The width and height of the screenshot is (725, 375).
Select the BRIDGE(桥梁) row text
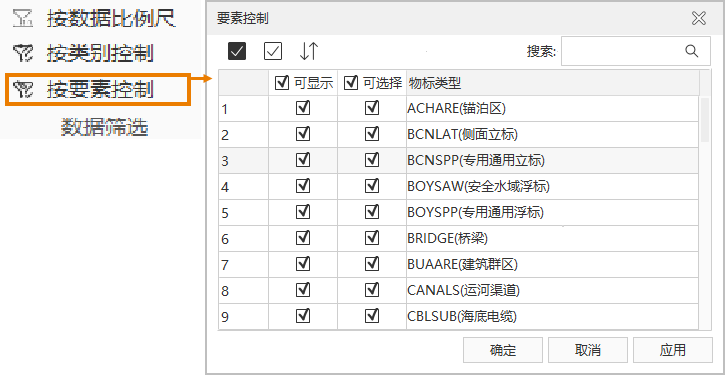(448, 239)
